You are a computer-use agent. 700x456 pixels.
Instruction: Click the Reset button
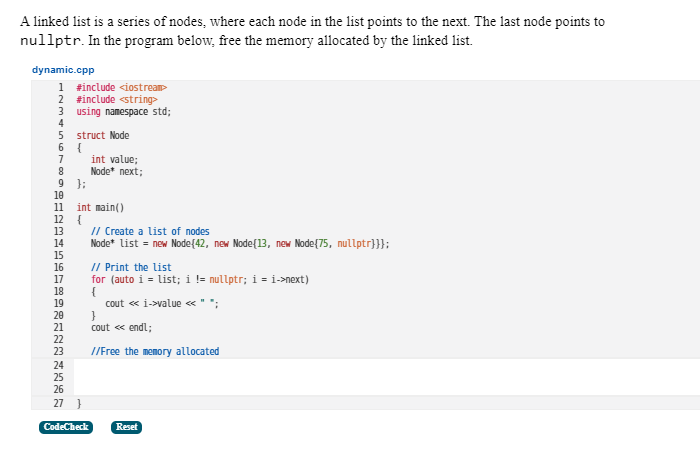point(126,427)
